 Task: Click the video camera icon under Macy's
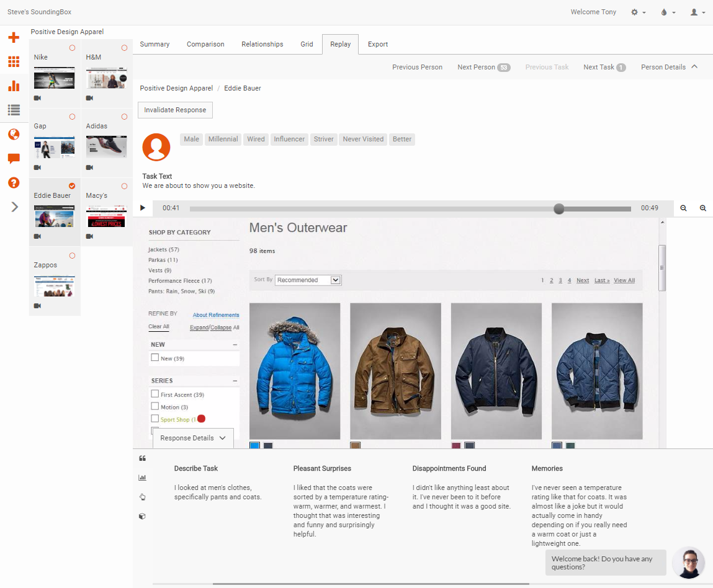(x=89, y=236)
